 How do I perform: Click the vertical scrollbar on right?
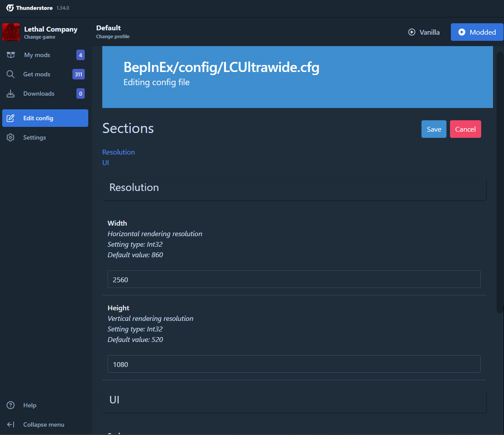coord(500,182)
